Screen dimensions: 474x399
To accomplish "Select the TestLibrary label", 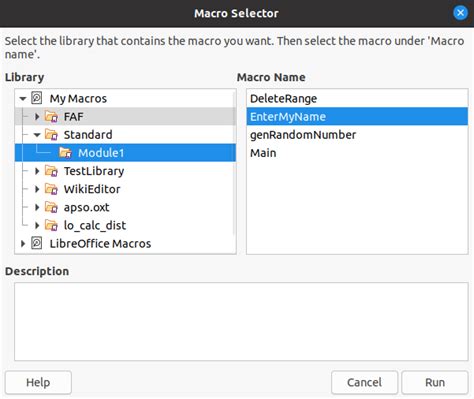I will pyautogui.click(x=94, y=171).
